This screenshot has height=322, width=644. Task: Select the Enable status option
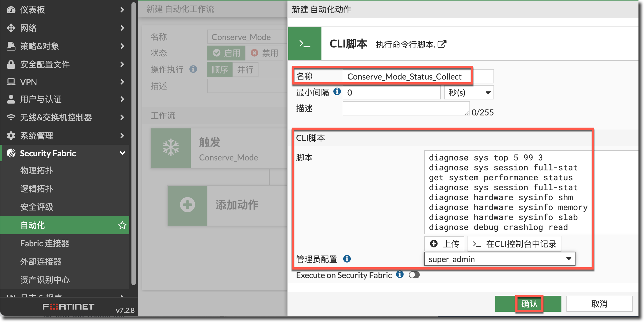226,53
